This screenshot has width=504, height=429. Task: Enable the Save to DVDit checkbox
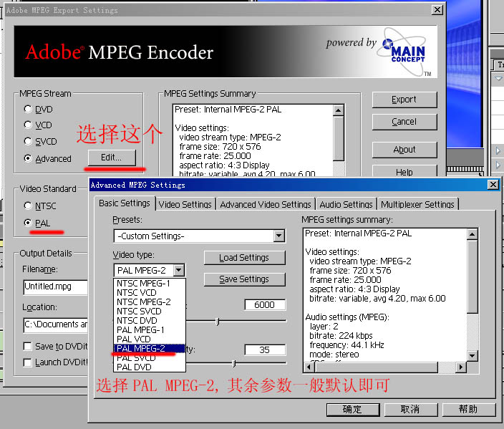(28, 347)
